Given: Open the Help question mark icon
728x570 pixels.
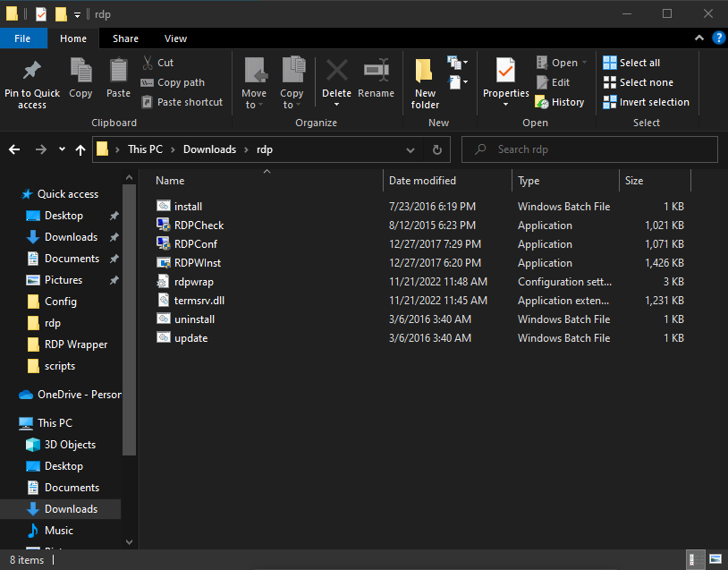Looking at the screenshot, I should [x=718, y=38].
